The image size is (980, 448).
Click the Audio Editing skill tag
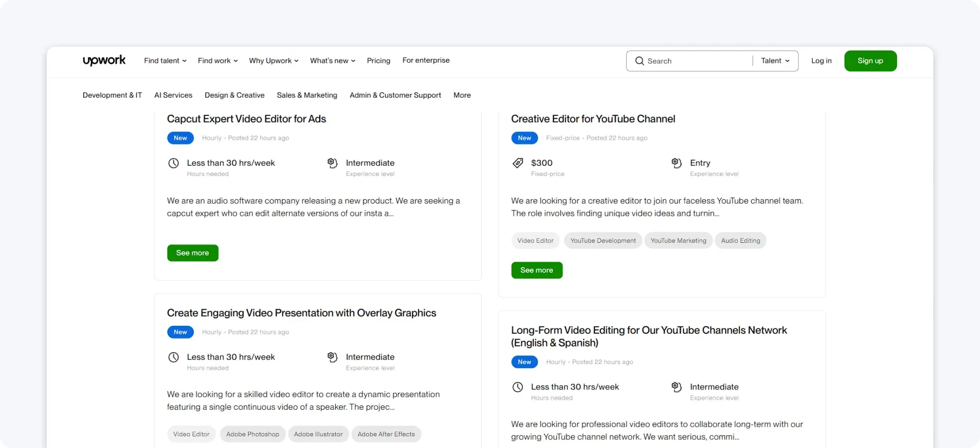(x=740, y=241)
